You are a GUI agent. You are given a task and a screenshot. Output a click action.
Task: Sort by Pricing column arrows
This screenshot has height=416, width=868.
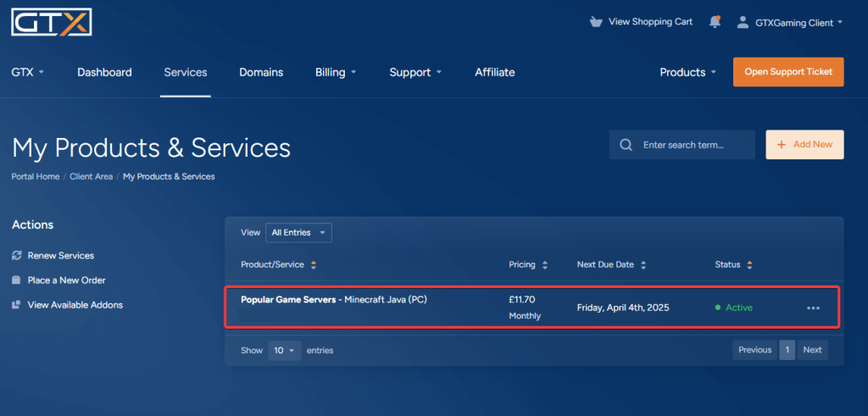pos(545,265)
